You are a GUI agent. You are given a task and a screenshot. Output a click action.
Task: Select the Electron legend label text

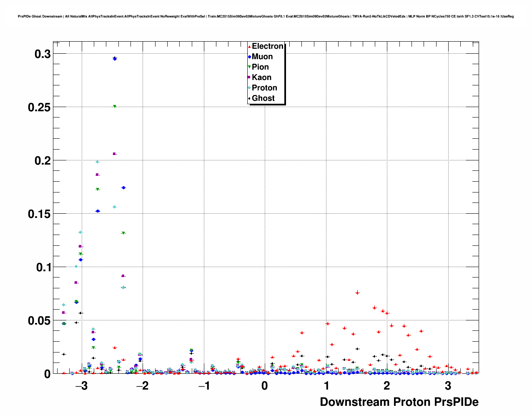pyautogui.click(x=267, y=46)
